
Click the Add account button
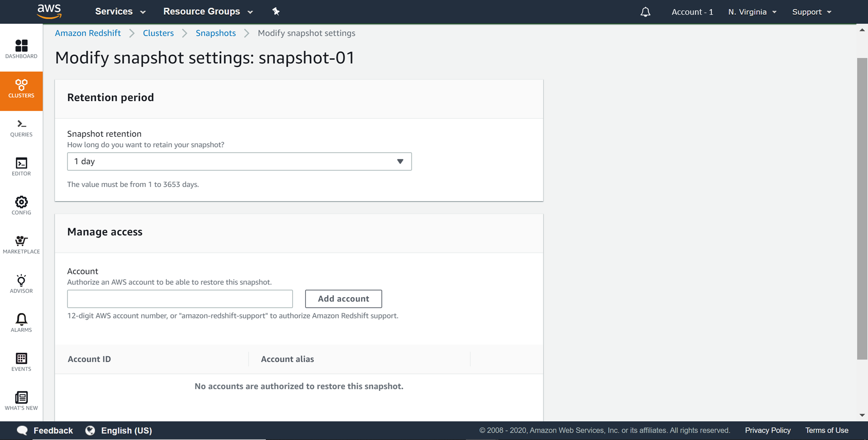point(343,299)
